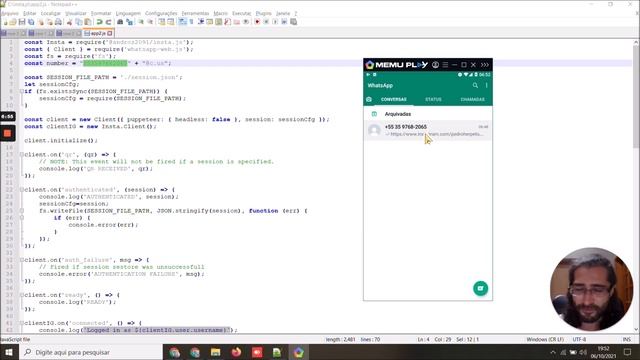Click the MEmu Play account icon

[x=436, y=65]
